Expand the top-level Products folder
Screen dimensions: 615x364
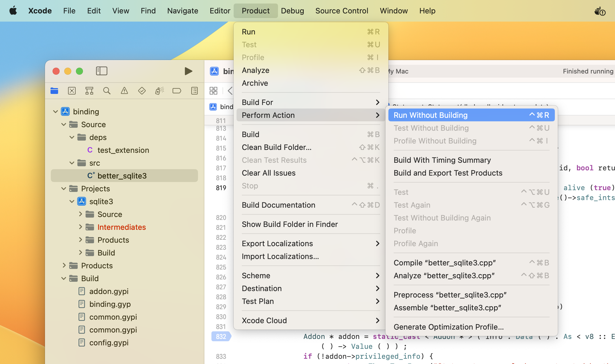tap(64, 265)
